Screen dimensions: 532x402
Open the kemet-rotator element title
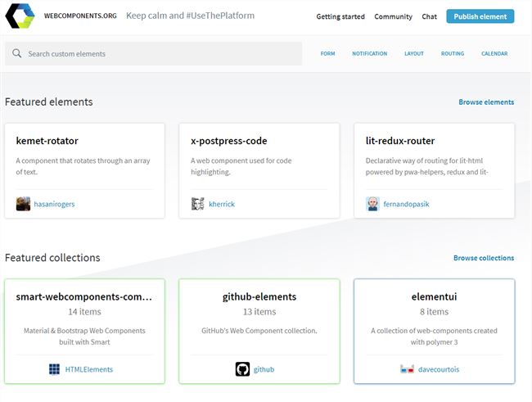click(x=47, y=141)
